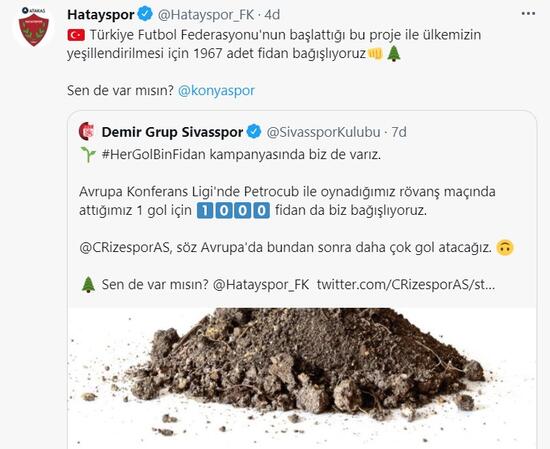Open the @konyaspor mention link
The height and width of the screenshot is (449, 550).
click(x=216, y=91)
